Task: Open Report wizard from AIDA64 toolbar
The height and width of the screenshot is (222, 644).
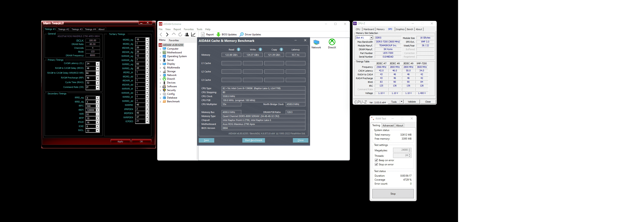Action: (207, 35)
